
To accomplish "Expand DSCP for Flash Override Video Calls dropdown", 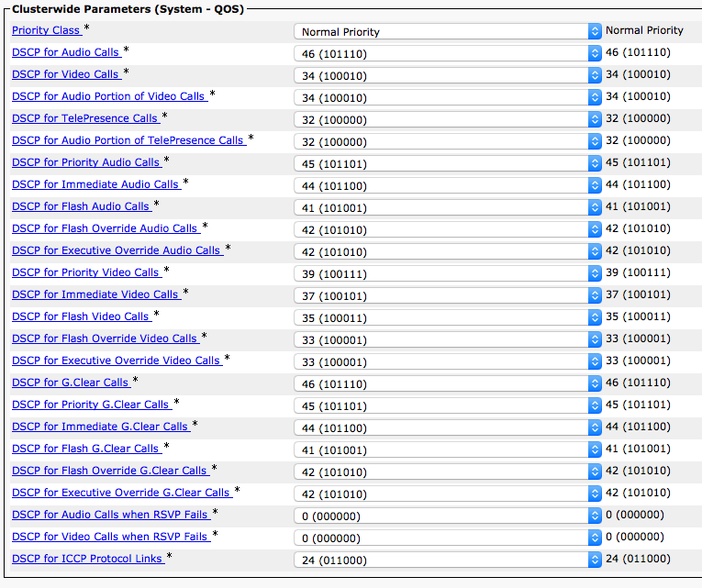I will tap(448, 339).
